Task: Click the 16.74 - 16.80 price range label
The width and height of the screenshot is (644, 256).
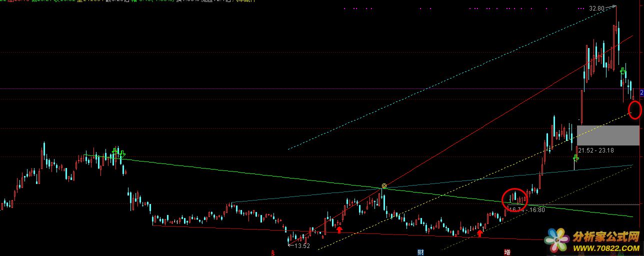Action: click(527, 209)
